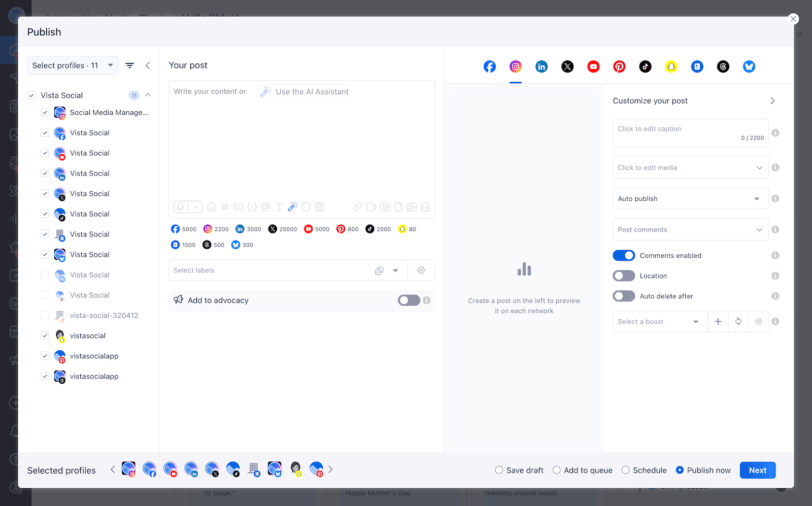Click the caption field to edit
Screen dimensions: 812x506
click(691, 132)
